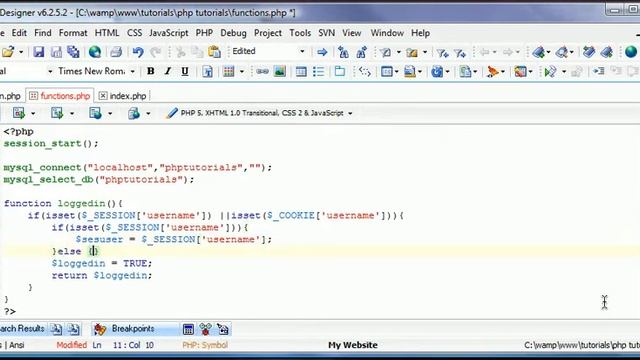This screenshot has height=360, width=640.
Task: Click 'My Website' in the status bar
Action: [353, 345]
